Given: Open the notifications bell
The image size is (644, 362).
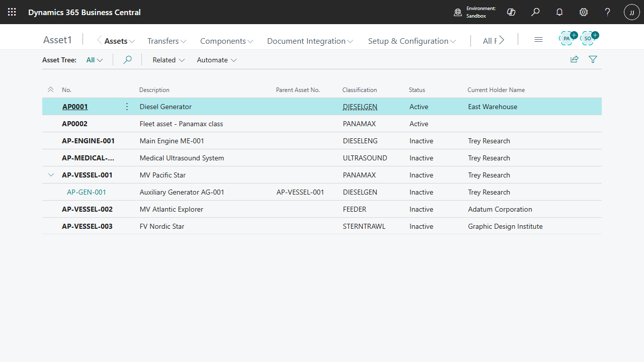Looking at the screenshot, I should [559, 12].
